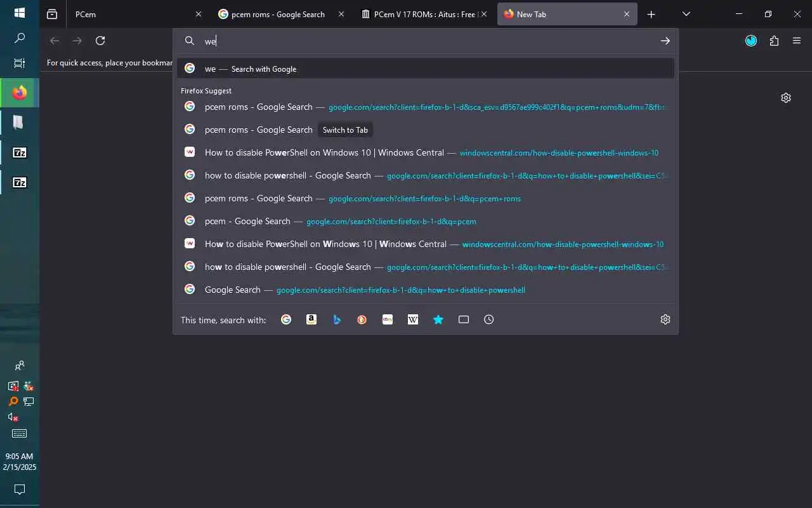Viewport: 812px width, 508px height.
Task: Open second Windows Central PowerShell article suggestion
Action: click(x=425, y=244)
